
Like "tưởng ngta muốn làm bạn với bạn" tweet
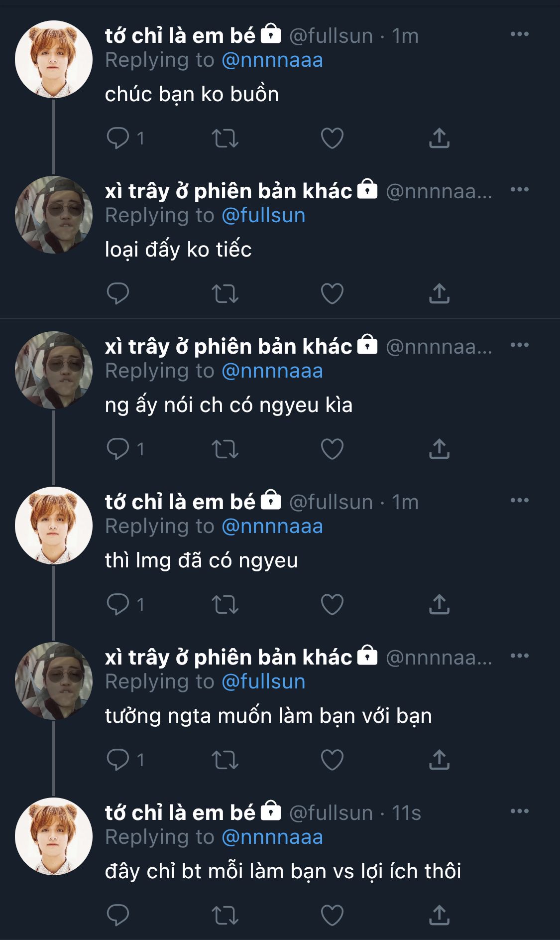[332, 760]
